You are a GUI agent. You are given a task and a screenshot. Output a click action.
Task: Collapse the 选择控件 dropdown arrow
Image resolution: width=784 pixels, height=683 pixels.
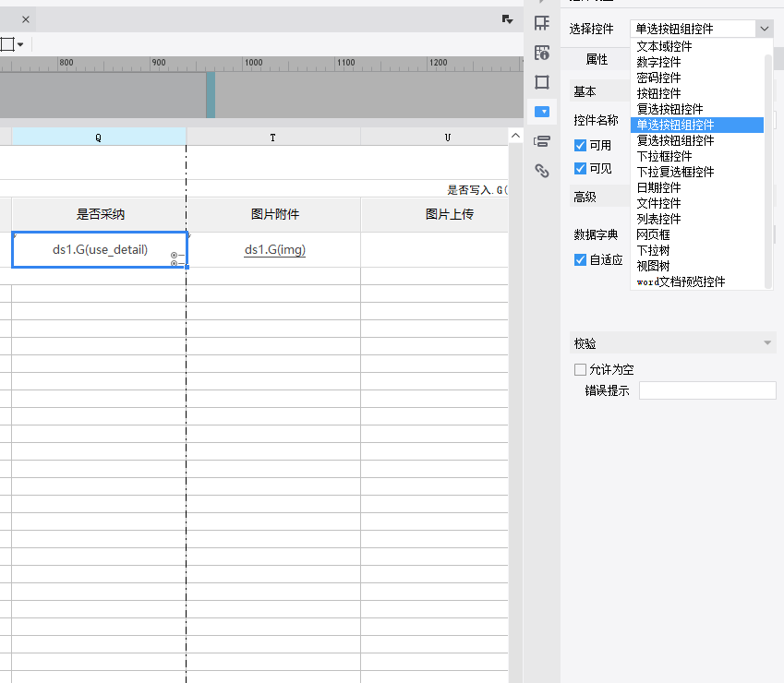[764, 30]
